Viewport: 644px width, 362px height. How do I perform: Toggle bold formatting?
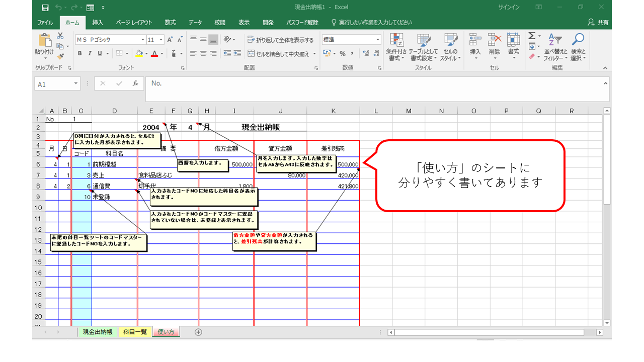(x=79, y=52)
